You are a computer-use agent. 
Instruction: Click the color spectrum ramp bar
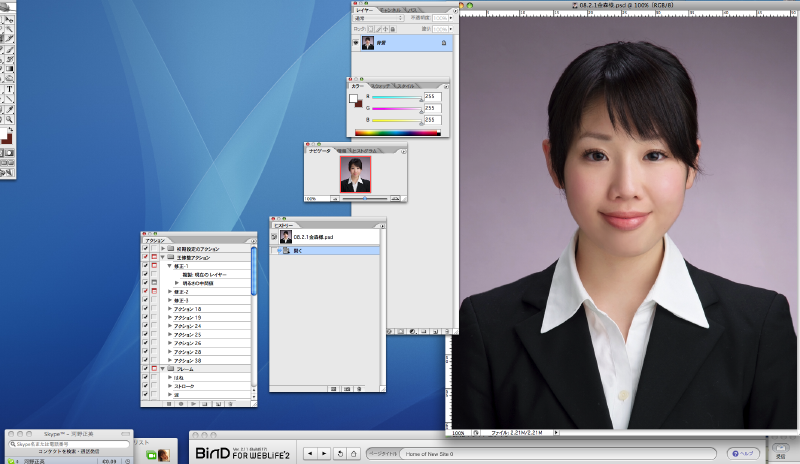click(x=397, y=133)
